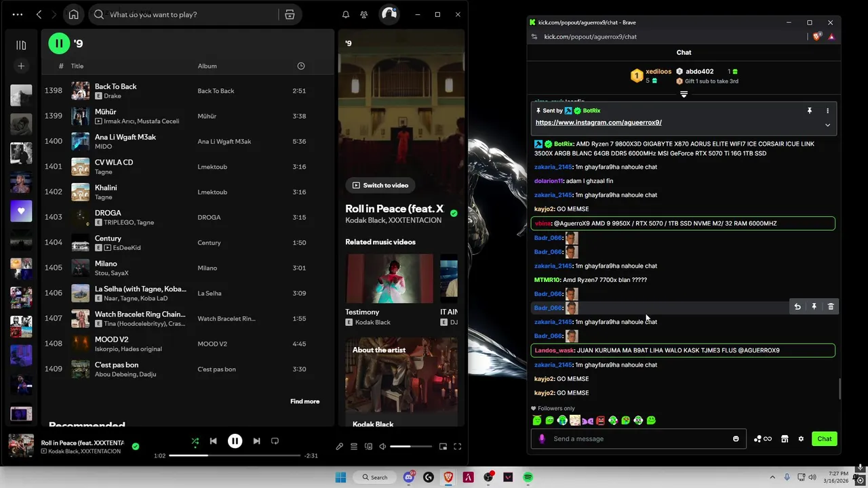Open Spotify notifications bell
868x488 pixels.
click(x=345, y=14)
